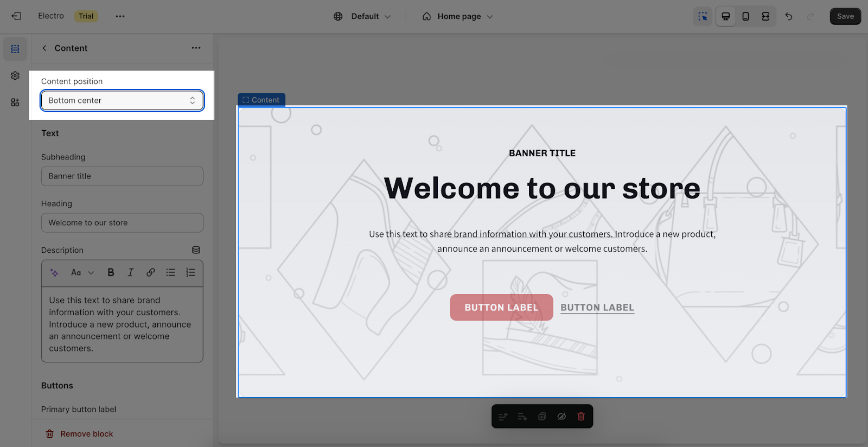Click the primary BUTTON LABEL button

click(x=501, y=308)
